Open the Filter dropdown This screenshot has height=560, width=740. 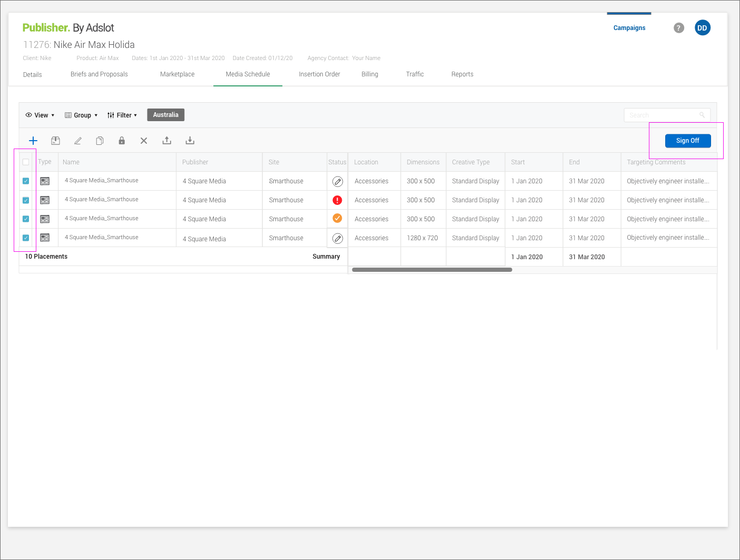point(122,115)
